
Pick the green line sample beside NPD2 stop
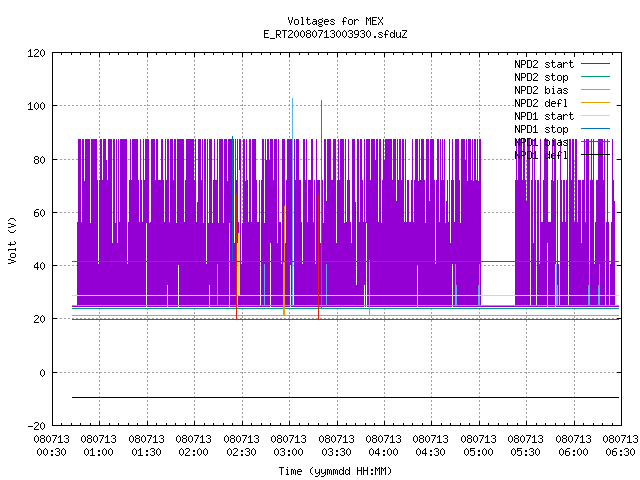click(596, 76)
